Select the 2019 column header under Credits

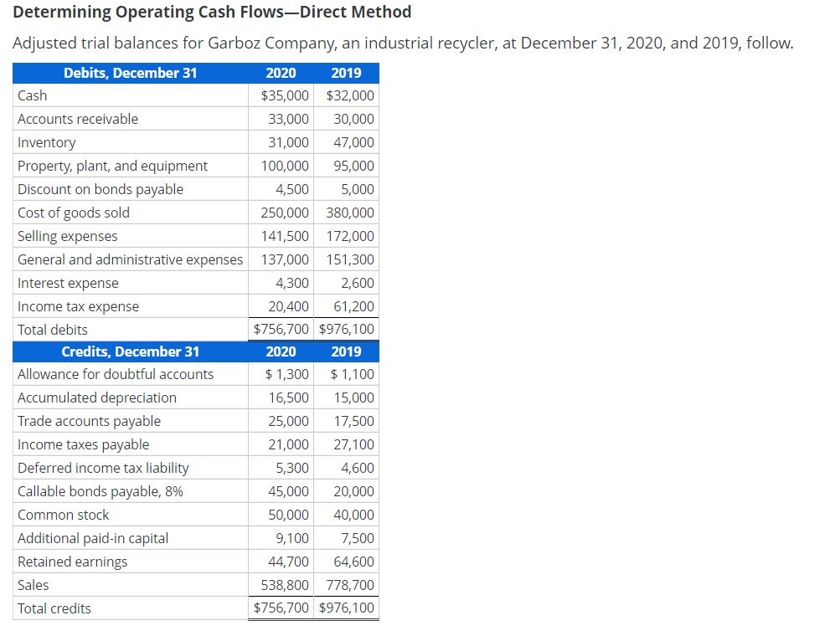click(346, 351)
